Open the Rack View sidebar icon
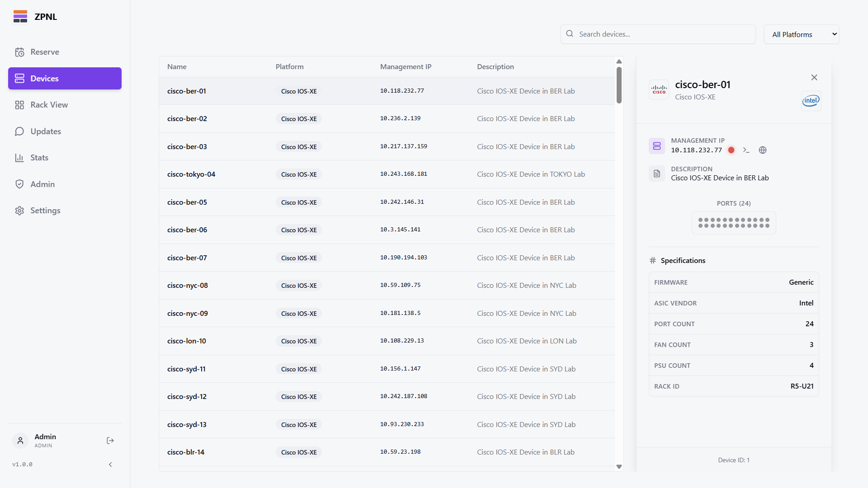Image resolution: width=868 pixels, height=488 pixels. pos(20,104)
